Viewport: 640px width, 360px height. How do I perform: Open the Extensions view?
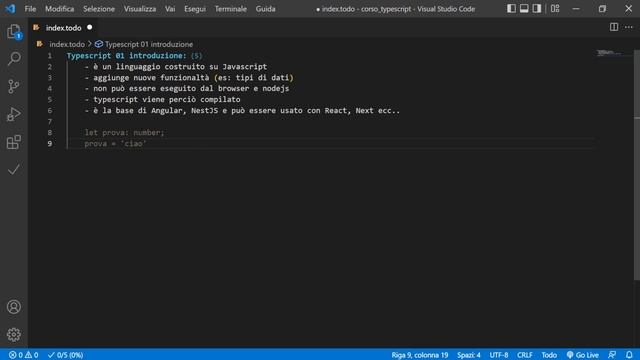click(x=14, y=142)
